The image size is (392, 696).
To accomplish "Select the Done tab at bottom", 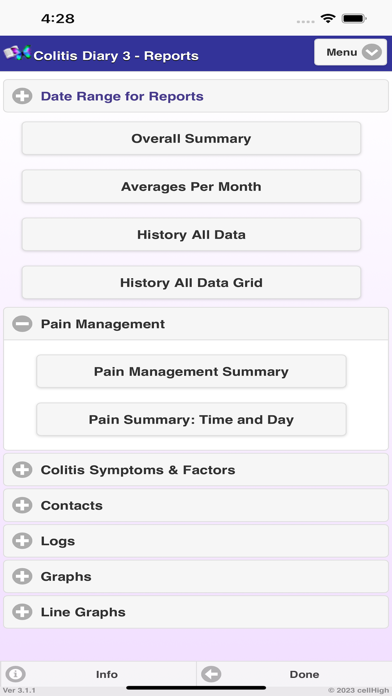I will [294, 674].
